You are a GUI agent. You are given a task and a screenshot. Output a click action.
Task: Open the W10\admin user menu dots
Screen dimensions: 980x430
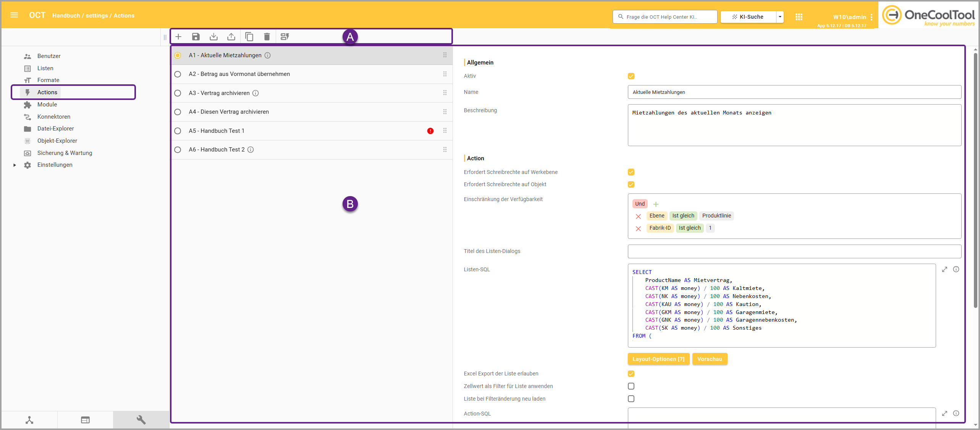[x=872, y=17]
